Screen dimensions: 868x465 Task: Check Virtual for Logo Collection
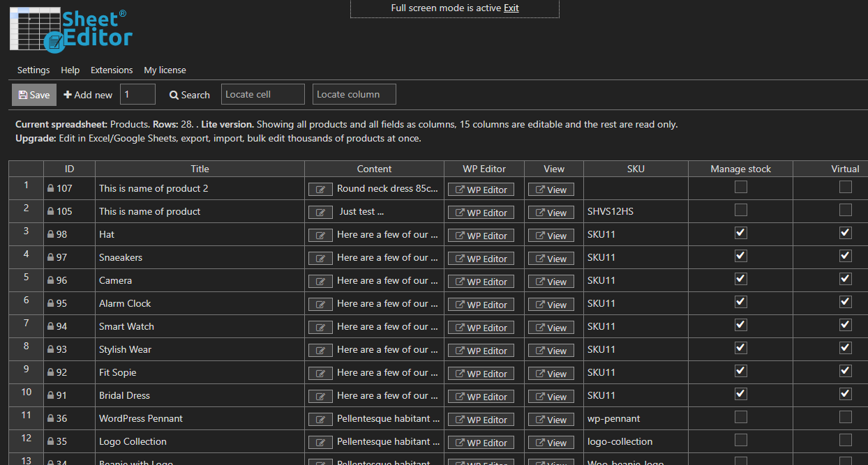coord(846,440)
